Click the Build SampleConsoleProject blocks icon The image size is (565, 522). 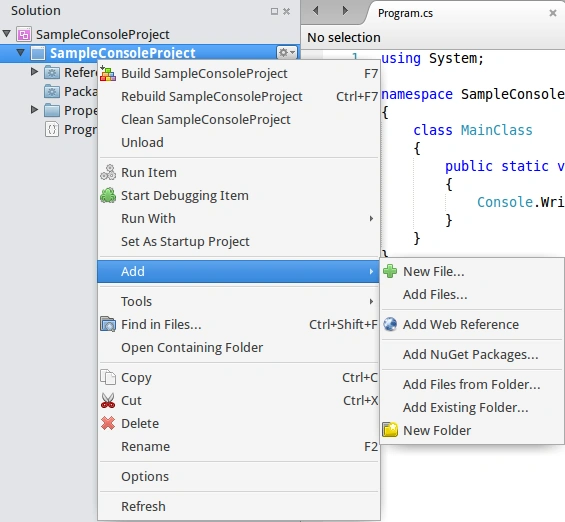[x=108, y=73]
